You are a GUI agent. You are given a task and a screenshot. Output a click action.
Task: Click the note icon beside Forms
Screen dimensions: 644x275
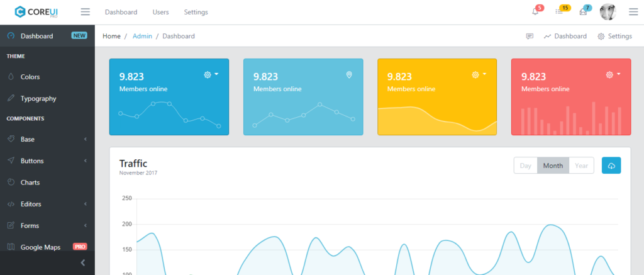click(x=11, y=225)
